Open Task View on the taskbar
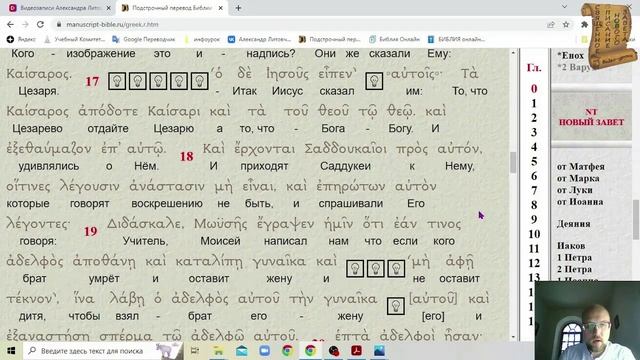640x360 pixels. 195,351
